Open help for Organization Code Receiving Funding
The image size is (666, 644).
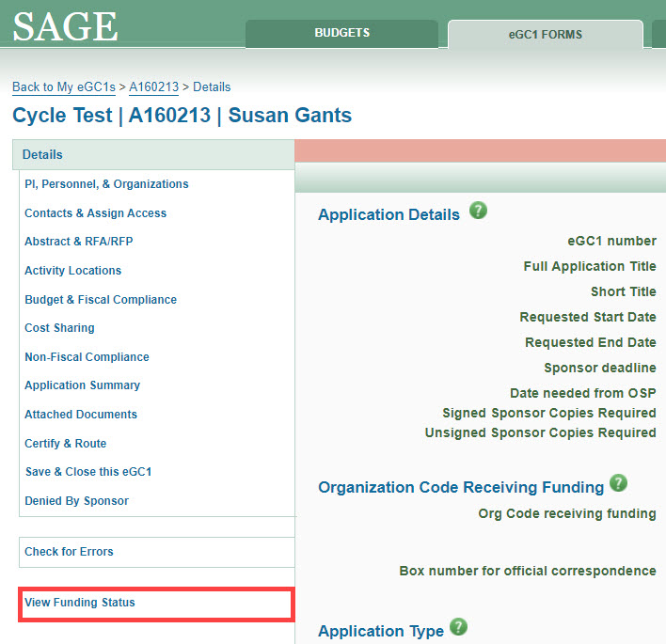point(618,483)
